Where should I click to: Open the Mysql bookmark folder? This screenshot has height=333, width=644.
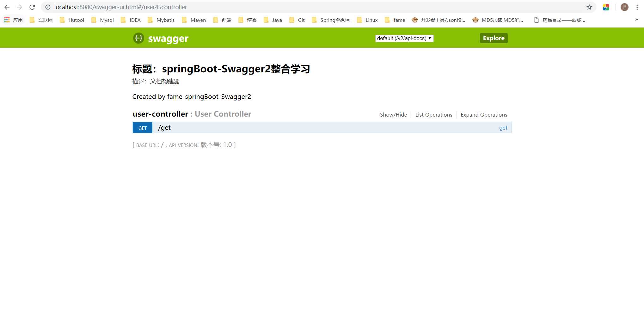(102, 20)
